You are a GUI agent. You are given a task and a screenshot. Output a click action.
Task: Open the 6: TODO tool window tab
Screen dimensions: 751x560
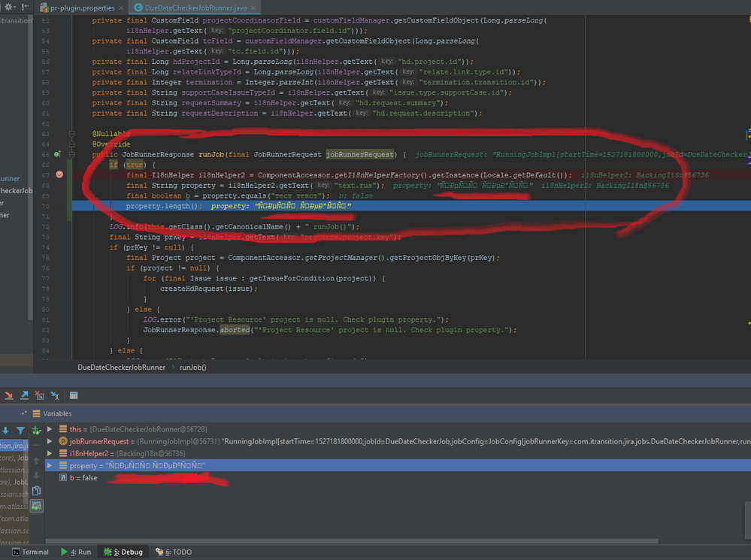(174, 552)
